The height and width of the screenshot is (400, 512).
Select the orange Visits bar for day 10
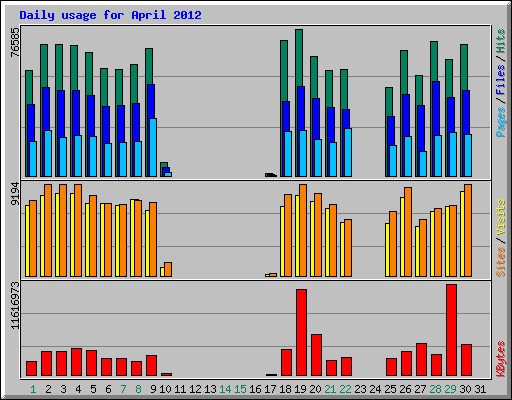168,269
